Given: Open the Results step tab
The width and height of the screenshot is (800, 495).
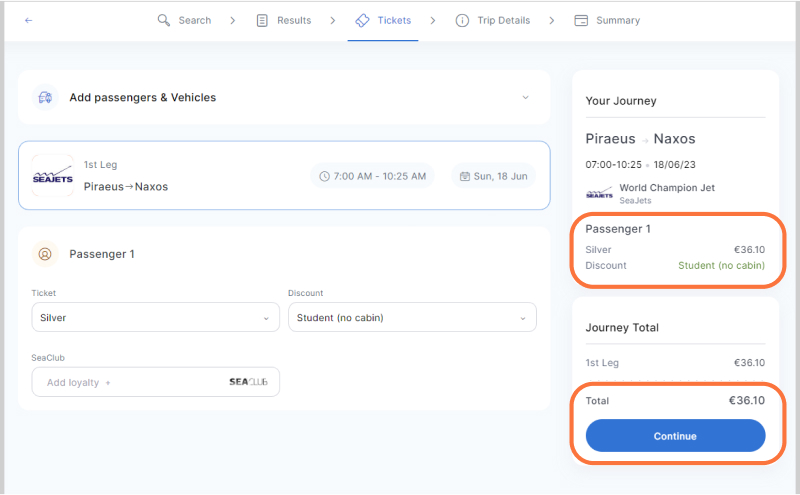Looking at the screenshot, I should coord(284,20).
